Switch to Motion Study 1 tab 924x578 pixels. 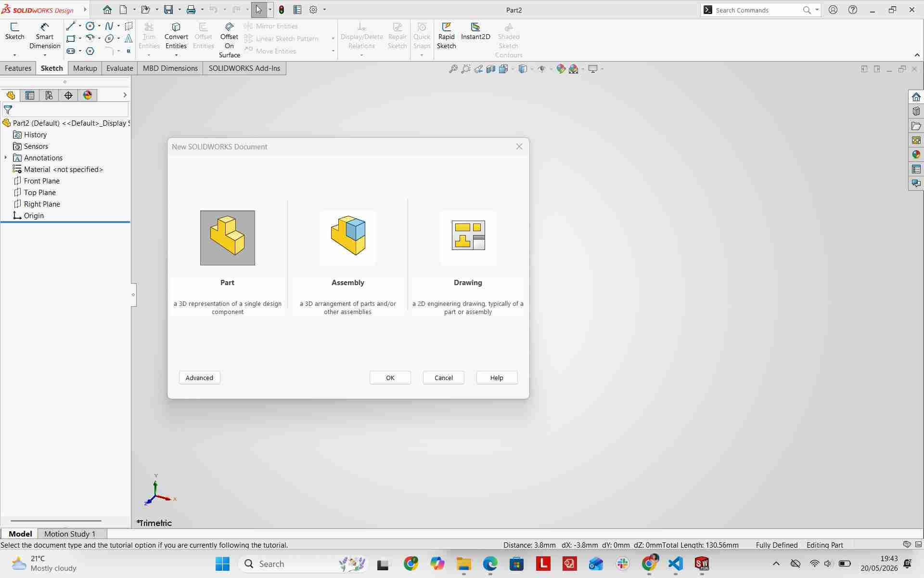70,534
